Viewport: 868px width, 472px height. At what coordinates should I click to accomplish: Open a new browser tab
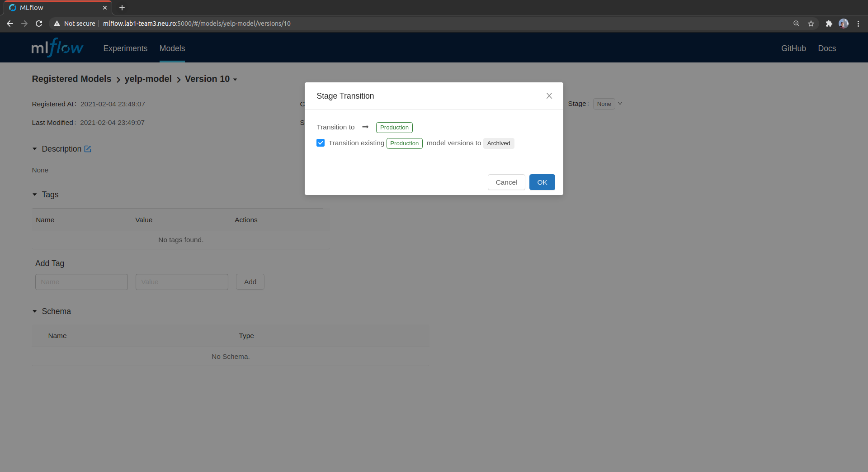[x=122, y=8]
